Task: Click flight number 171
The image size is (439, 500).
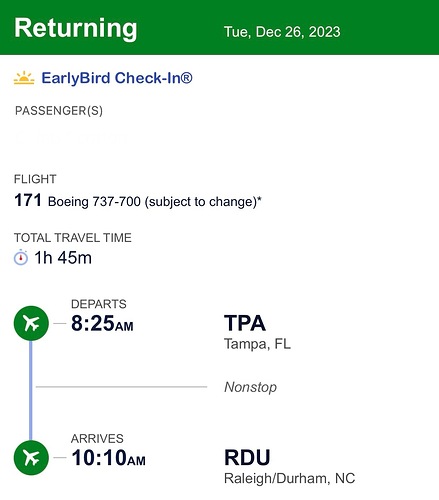Action: pyautogui.click(x=28, y=200)
